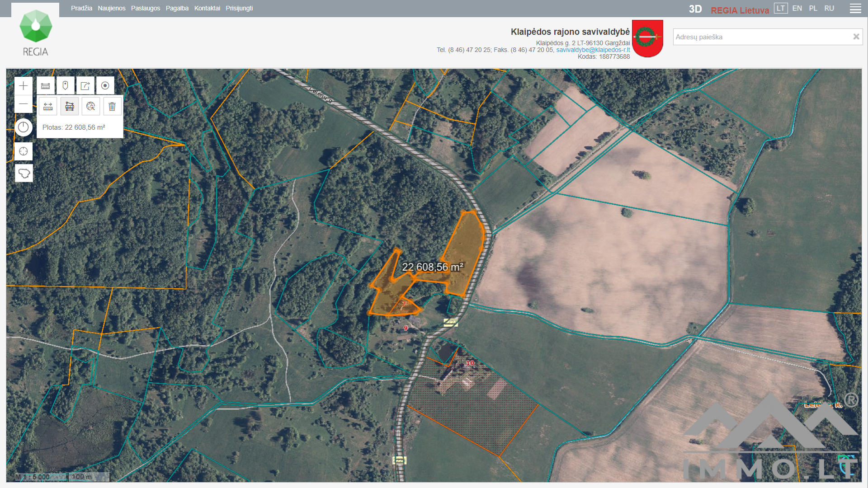Open the Pradžia menu item
868x488 pixels.
click(x=81, y=8)
